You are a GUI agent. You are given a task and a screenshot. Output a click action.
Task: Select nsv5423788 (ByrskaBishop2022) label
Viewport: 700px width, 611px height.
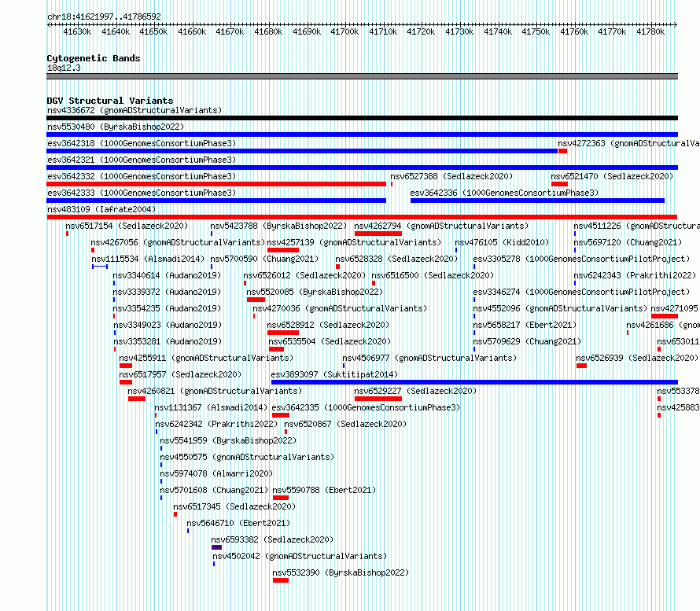(x=278, y=226)
